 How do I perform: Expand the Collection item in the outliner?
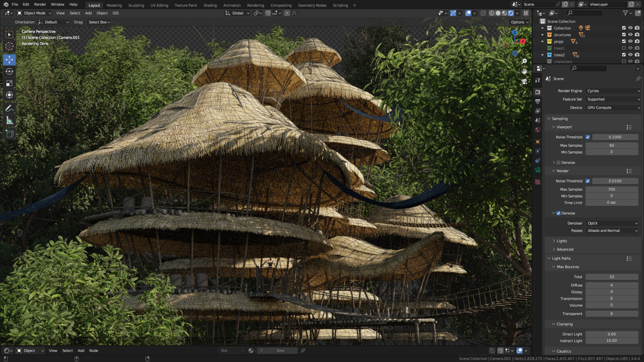click(x=543, y=28)
